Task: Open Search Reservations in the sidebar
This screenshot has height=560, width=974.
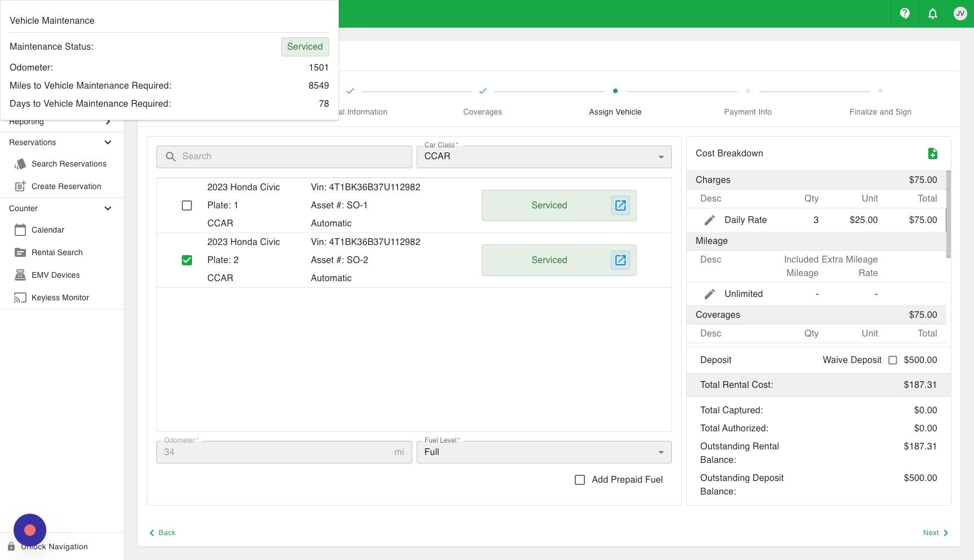Action: 69,164
